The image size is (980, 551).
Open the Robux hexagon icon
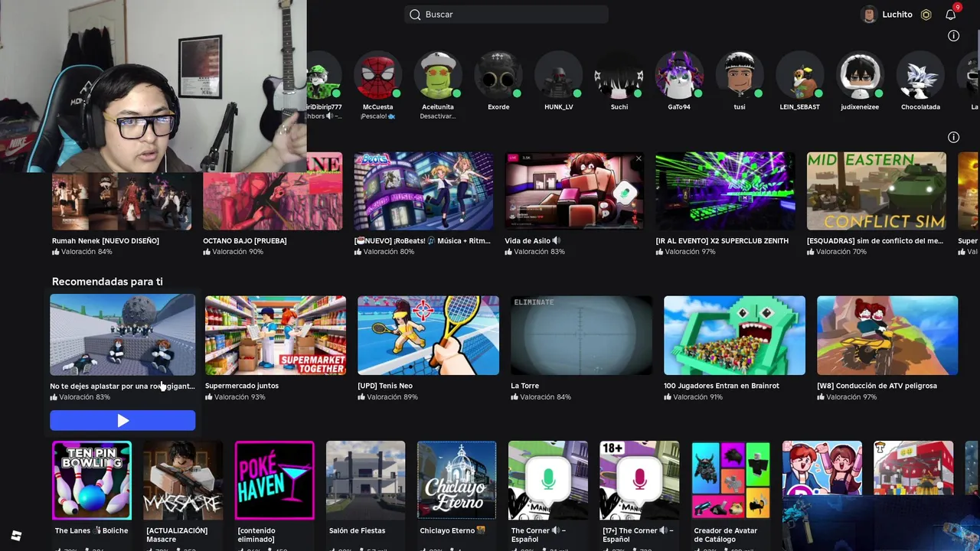point(926,15)
